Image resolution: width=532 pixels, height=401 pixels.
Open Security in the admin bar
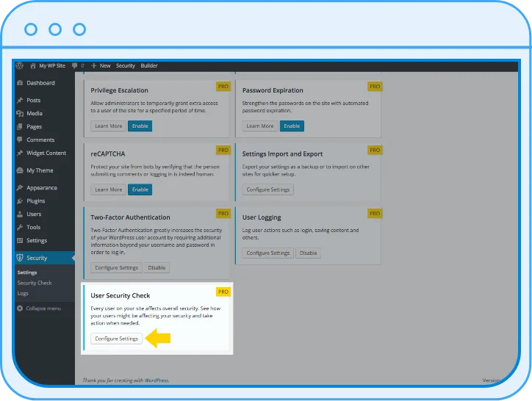tap(126, 65)
